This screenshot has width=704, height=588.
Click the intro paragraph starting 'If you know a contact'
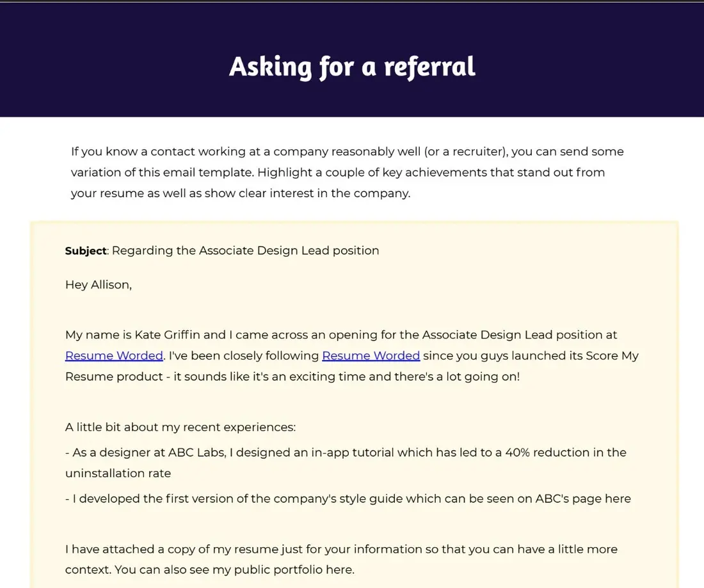pyautogui.click(x=347, y=172)
